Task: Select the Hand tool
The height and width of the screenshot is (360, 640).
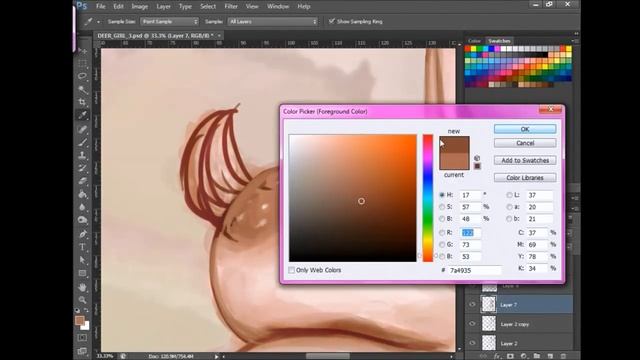Action: point(83,287)
